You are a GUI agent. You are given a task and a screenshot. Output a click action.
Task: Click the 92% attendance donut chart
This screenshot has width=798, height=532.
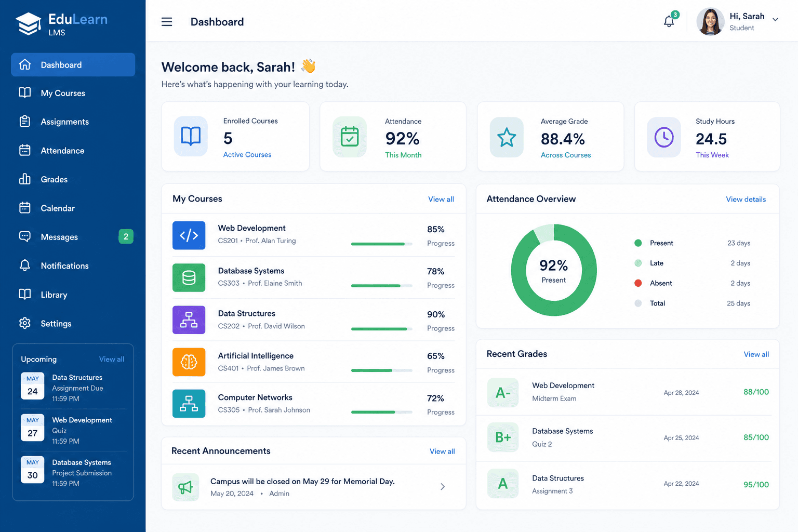coord(554,270)
